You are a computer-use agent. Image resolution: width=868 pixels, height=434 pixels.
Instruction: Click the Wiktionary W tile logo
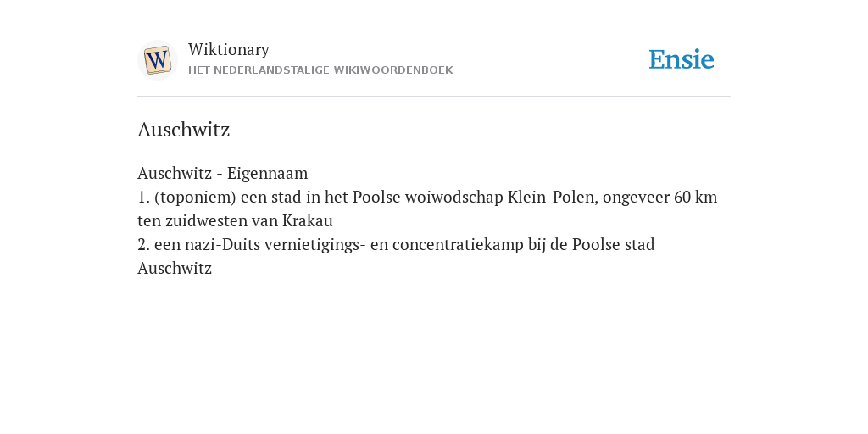[157, 60]
